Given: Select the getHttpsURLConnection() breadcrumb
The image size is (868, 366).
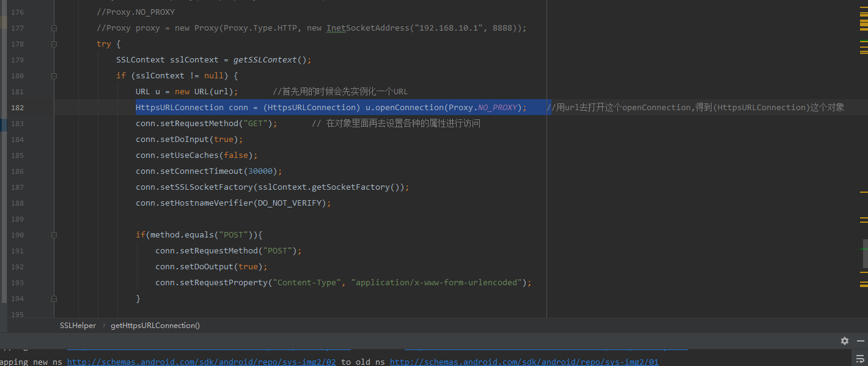Looking at the screenshot, I should pyautogui.click(x=155, y=326).
